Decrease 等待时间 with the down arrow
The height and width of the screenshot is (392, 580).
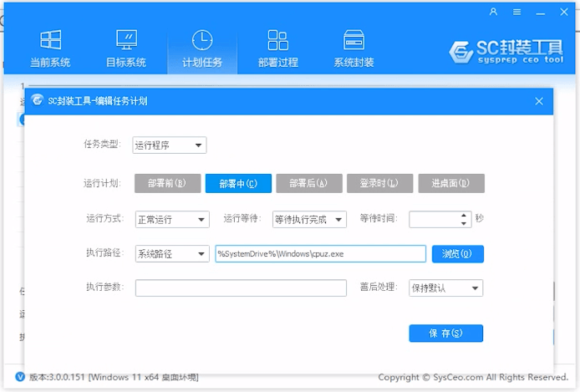[x=464, y=223]
